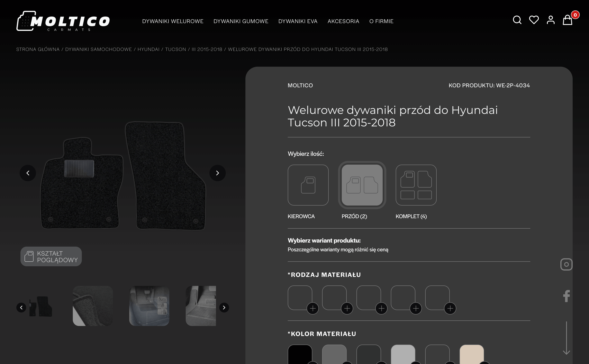Viewport: 589px width, 364px height.
Task: Open thumbnail of mat edge closeup
Action: pyautogui.click(x=93, y=306)
